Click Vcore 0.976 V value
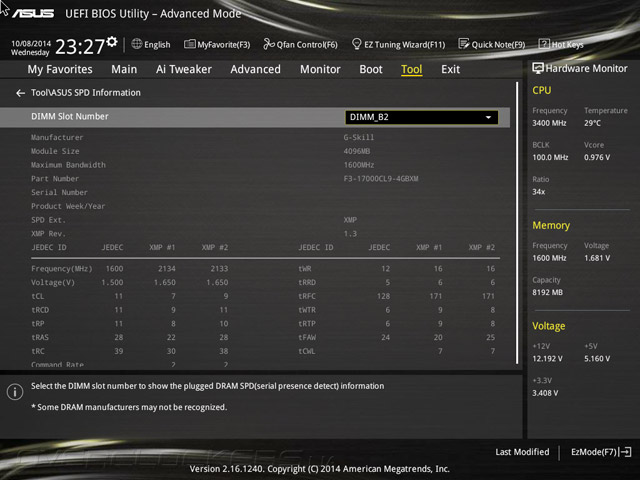 597,158
